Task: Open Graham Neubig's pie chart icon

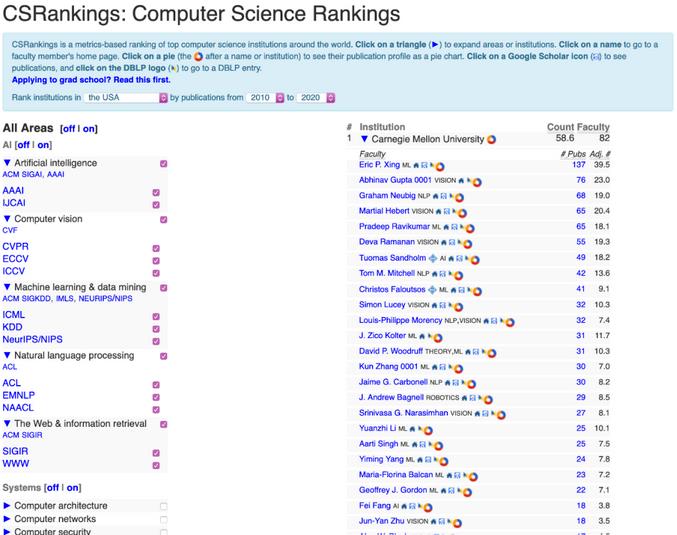Action: (x=459, y=197)
